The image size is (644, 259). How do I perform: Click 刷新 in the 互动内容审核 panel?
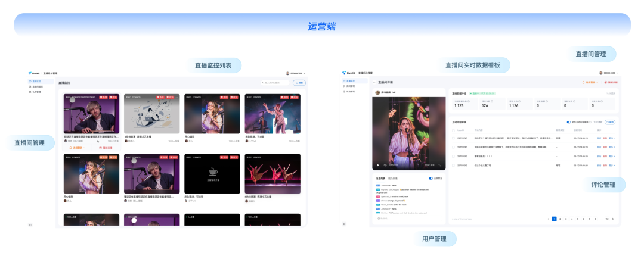tap(610, 122)
